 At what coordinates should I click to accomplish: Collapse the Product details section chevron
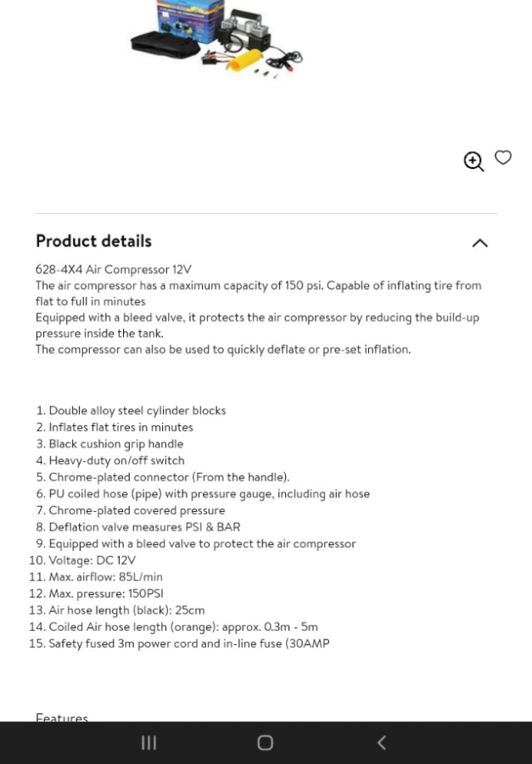(480, 243)
